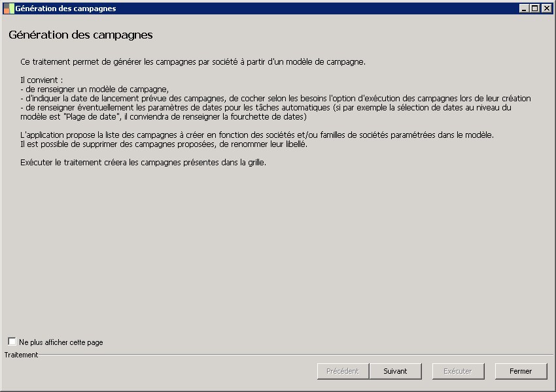This screenshot has height=392, width=556.
Task: Click the greyed-out Exécuter button
Action: 458,371
